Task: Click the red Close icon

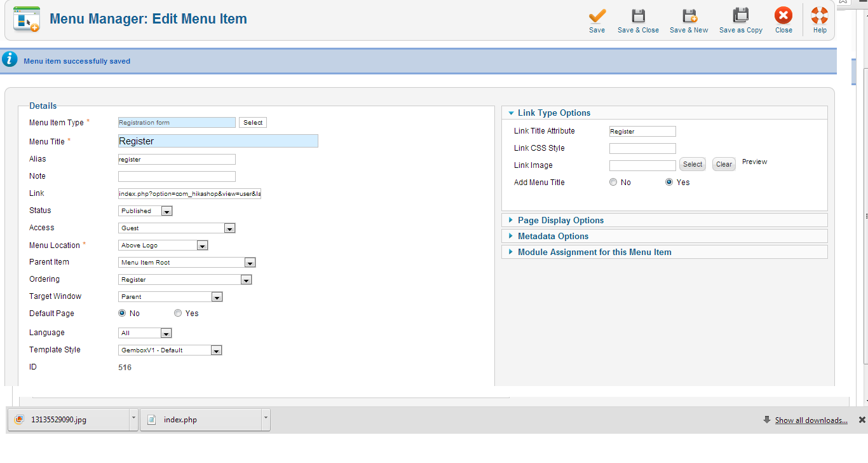Action: [783, 16]
